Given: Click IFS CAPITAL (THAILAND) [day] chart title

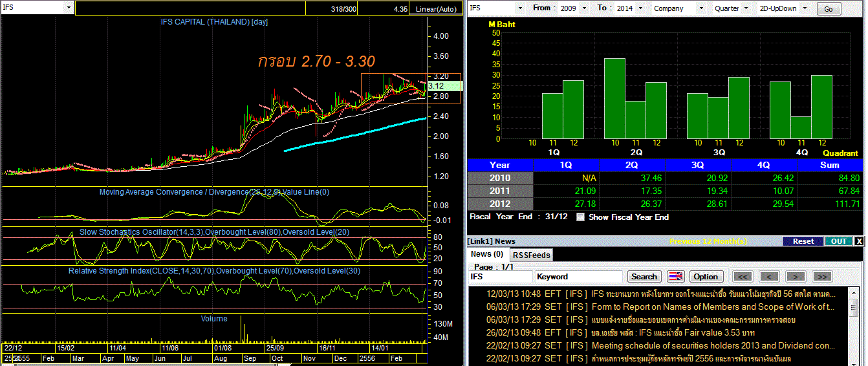Looking at the screenshot, I should pos(214,21).
